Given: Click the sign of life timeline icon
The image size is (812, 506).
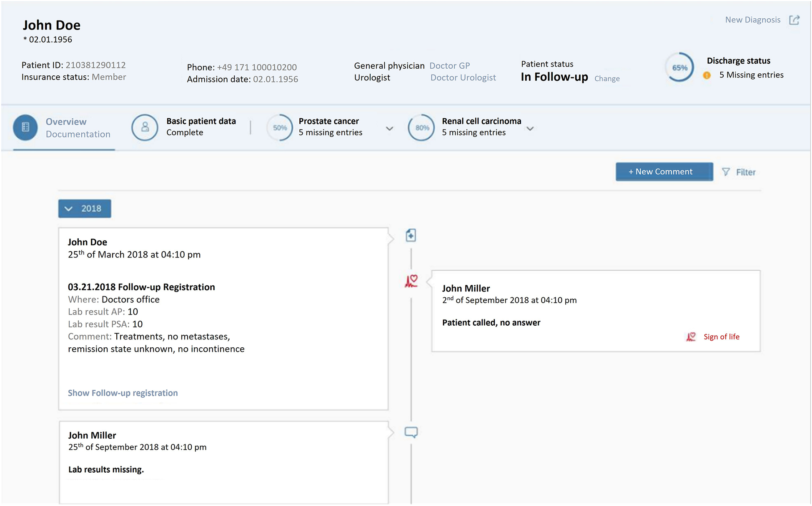Looking at the screenshot, I should [x=411, y=281].
